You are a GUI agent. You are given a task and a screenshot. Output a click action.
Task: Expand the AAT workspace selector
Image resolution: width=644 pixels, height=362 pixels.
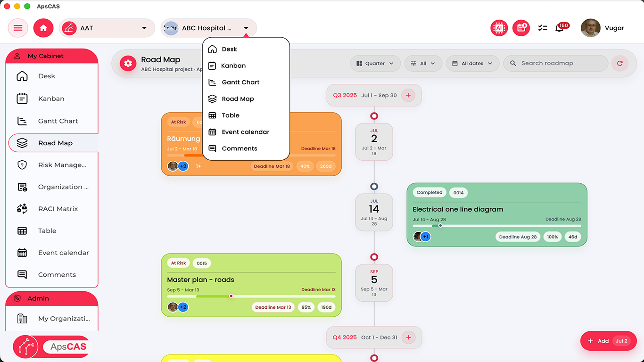coord(107,28)
